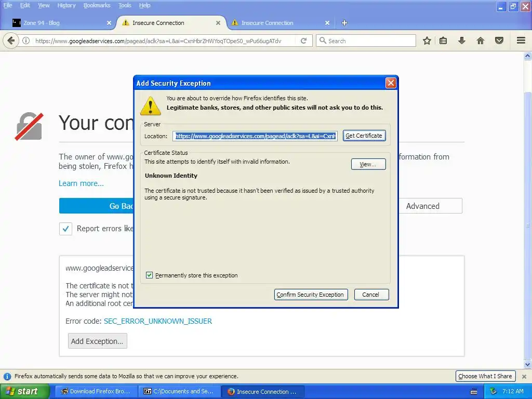
Task: Open the Edit menu
Action: coord(25,5)
